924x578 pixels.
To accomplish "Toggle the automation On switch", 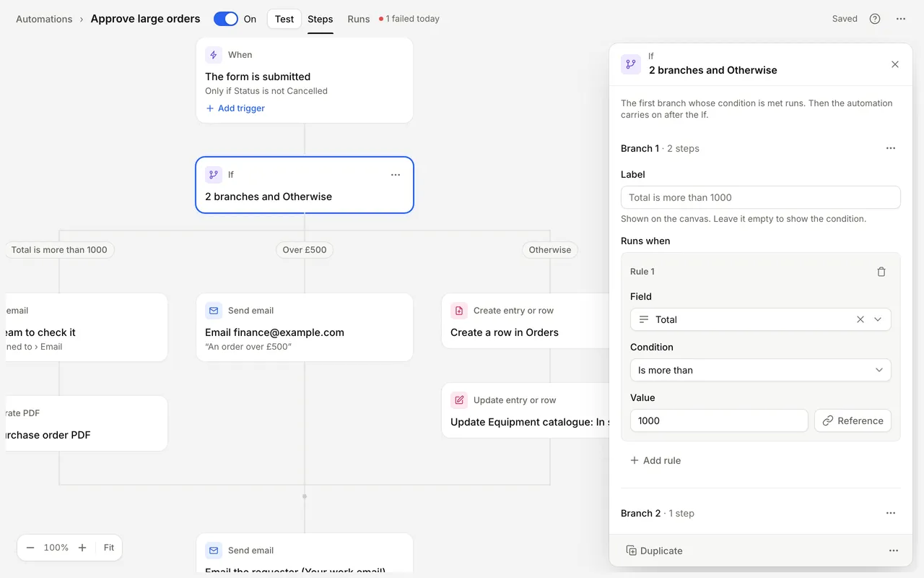I will (x=226, y=19).
